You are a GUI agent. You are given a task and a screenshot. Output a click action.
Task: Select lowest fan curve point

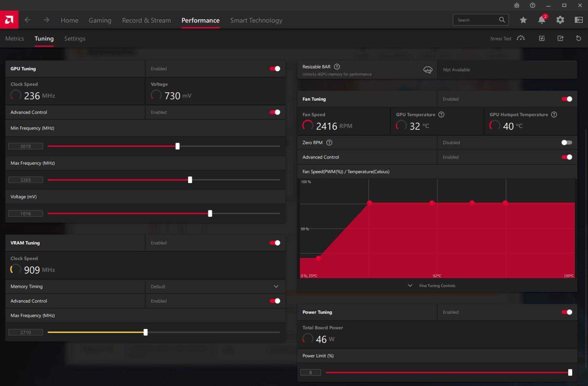pyautogui.click(x=318, y=258)
